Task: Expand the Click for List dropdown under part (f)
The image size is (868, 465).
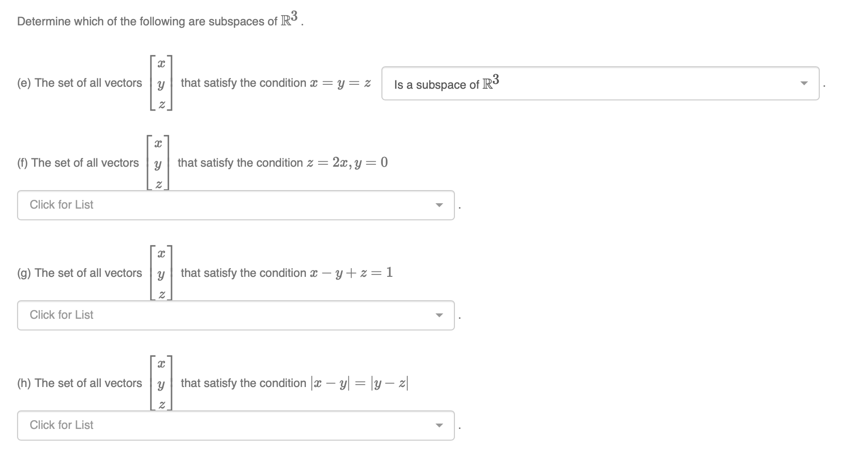Action: pos(236,205)
